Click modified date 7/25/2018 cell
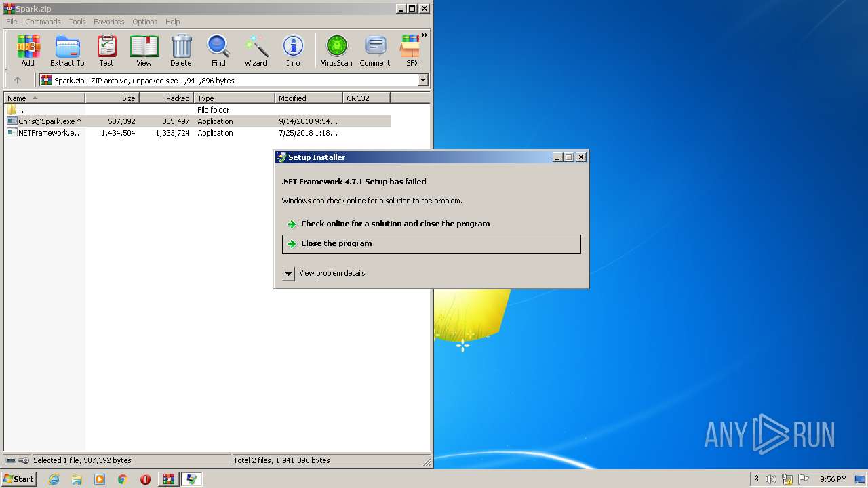Screen dimensions: 868x488 click(308, 133)
